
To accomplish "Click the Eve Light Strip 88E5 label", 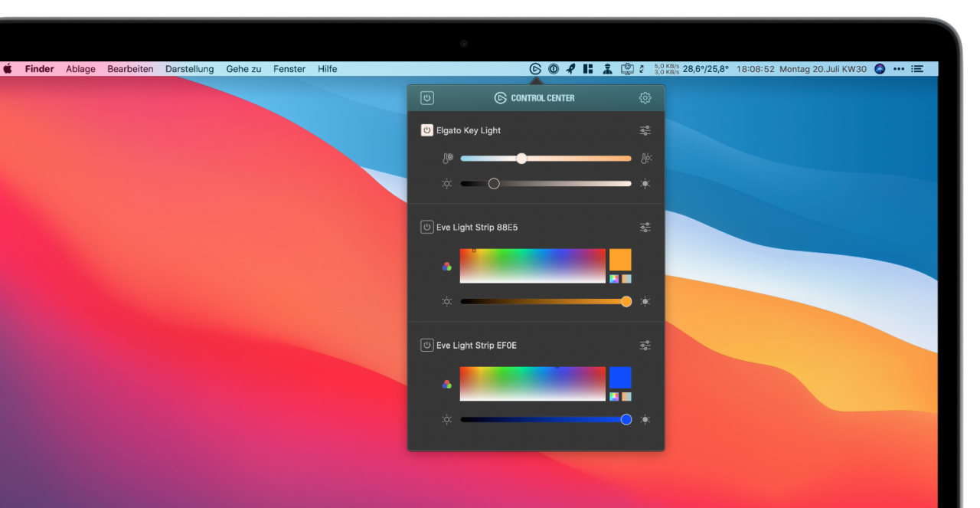I will coord(477,228).
